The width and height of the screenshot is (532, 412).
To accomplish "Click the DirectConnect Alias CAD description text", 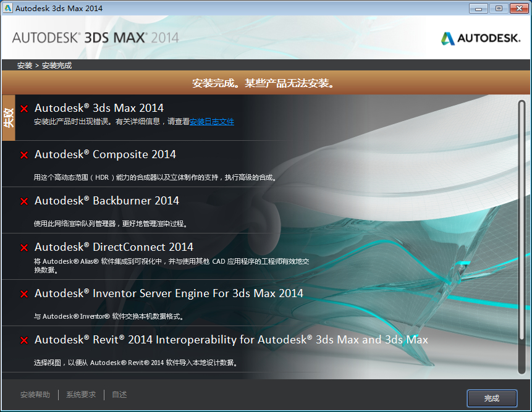I will point(172,266).
